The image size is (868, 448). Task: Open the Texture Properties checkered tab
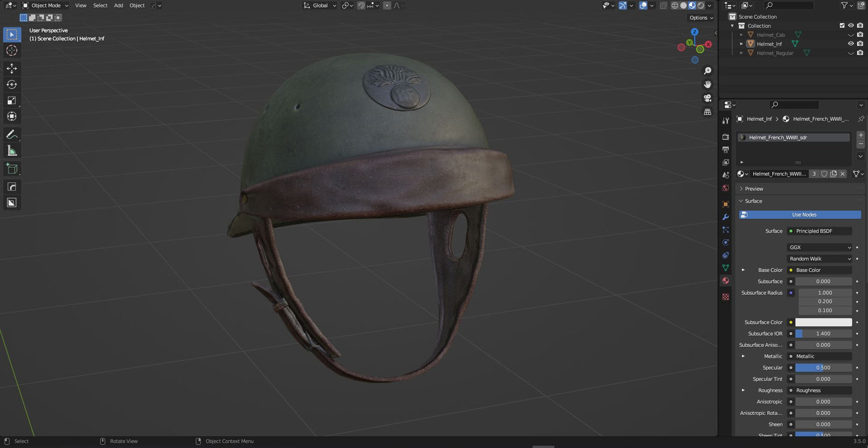[725, 296]
